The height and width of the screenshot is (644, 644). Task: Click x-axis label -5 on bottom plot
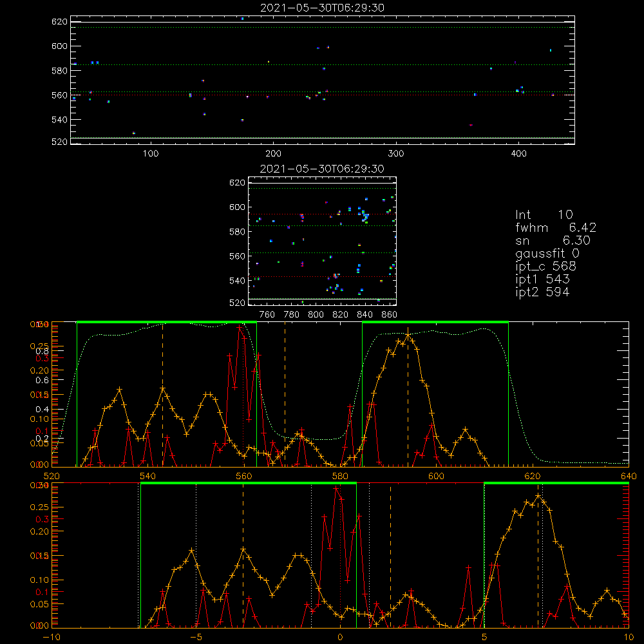[x=196, y=638]
